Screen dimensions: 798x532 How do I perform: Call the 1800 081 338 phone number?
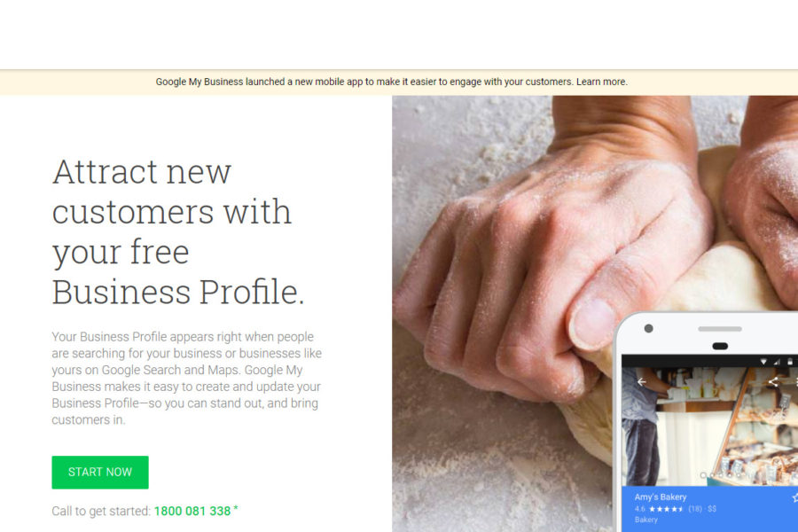pyautogui.click(x=192, y=511)
